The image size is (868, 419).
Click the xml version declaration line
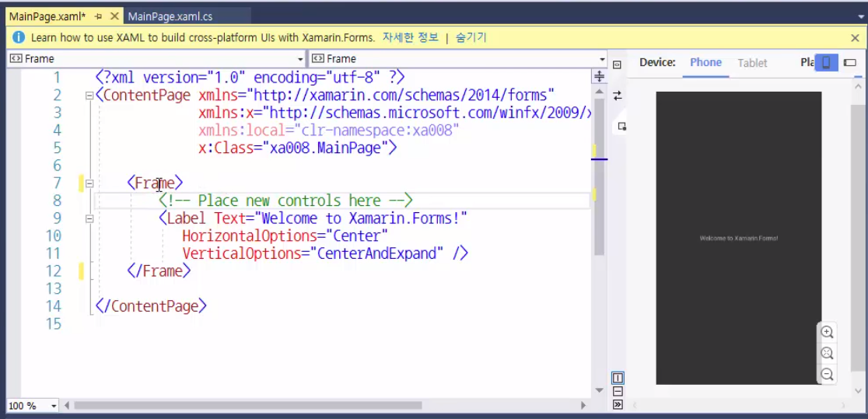[x=250, y=76]
